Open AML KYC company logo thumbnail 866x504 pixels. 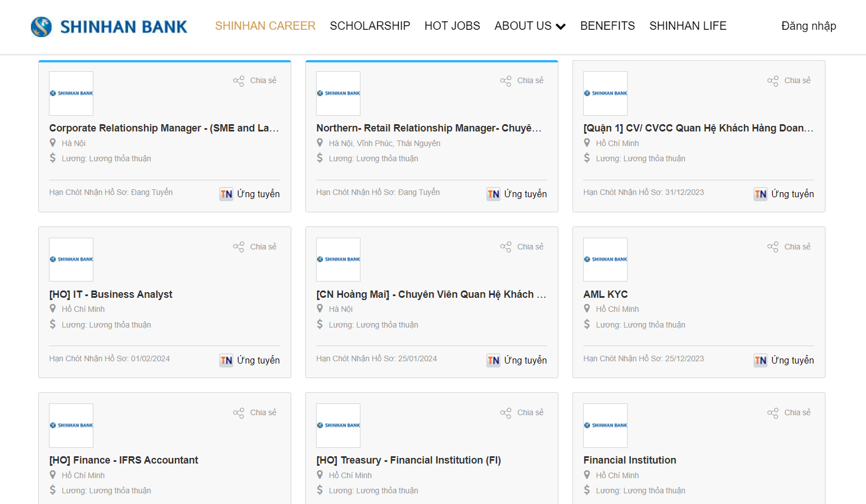(x=605, y=260)
